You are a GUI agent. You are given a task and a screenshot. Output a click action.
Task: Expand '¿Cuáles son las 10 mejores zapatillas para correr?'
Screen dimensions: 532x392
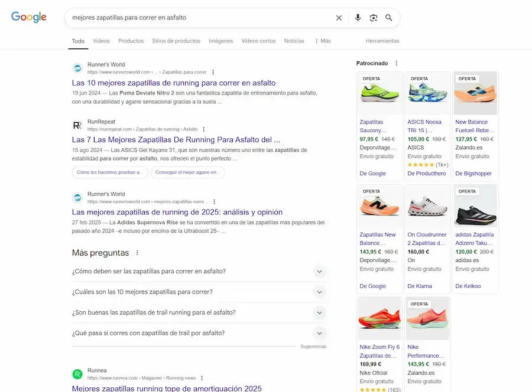[199, 292]
